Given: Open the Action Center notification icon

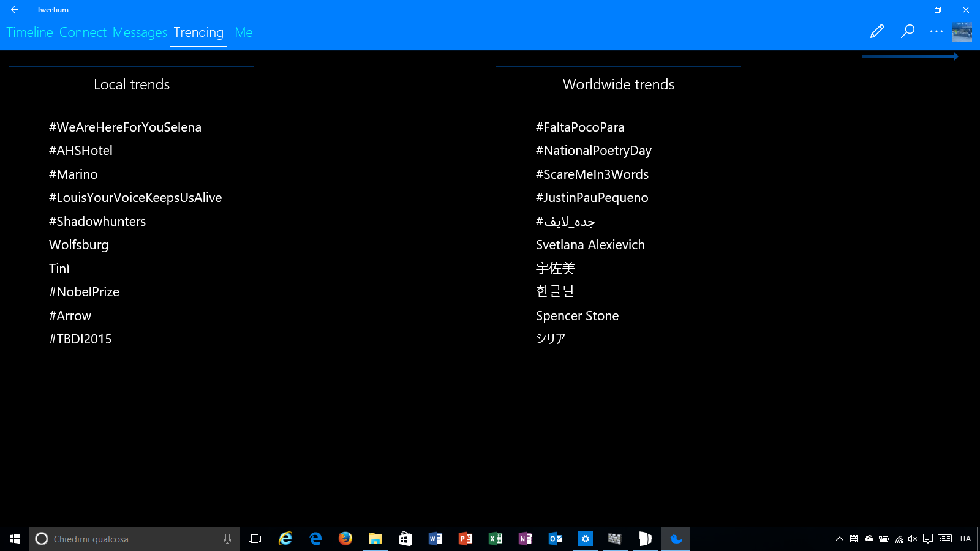Looking at the screenshot, I should click(x=928, y=539).
